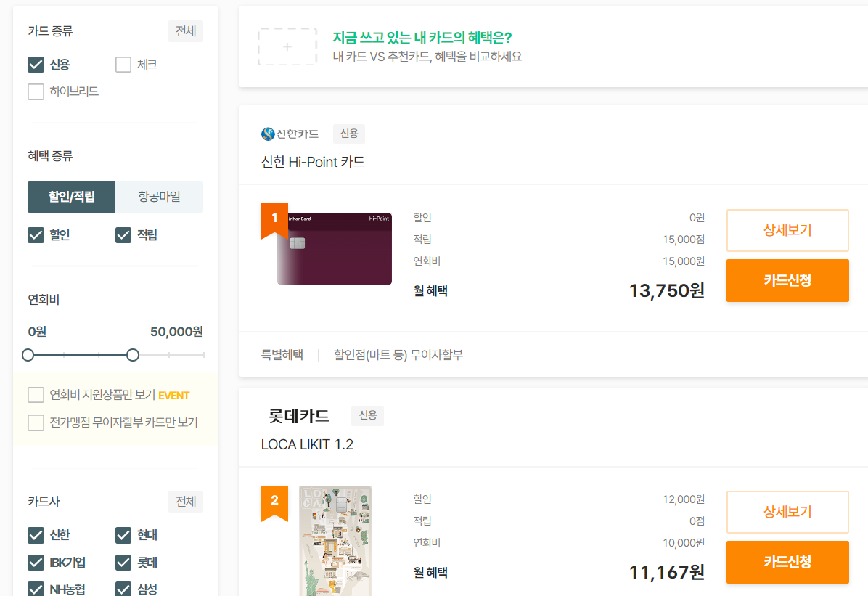Click 카드신청 for LOCA LIKIT 1.2
Image resolution: width=868 pixels, height=596 pixels.
pyautogui.click(x=787, y=562)
